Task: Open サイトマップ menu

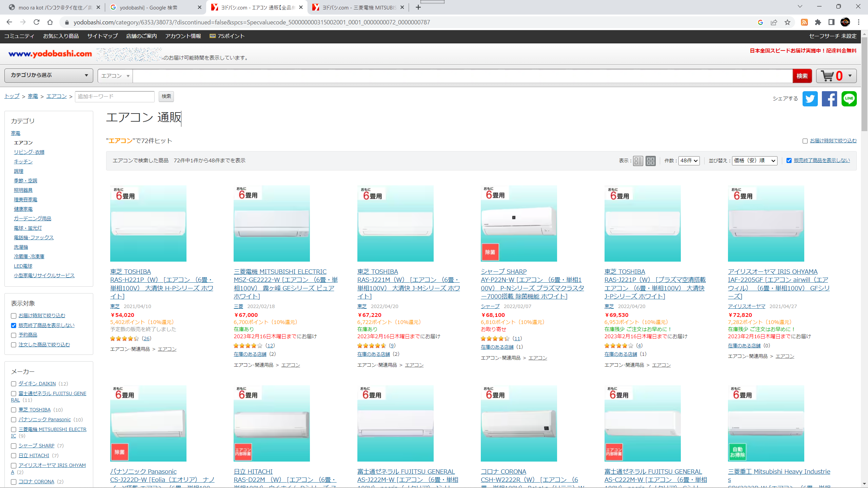Action: (x=102, y=36)
